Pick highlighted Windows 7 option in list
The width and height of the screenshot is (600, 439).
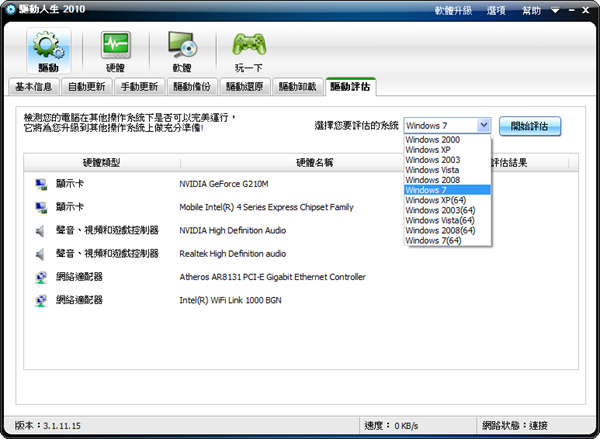(x=448, y=190)
